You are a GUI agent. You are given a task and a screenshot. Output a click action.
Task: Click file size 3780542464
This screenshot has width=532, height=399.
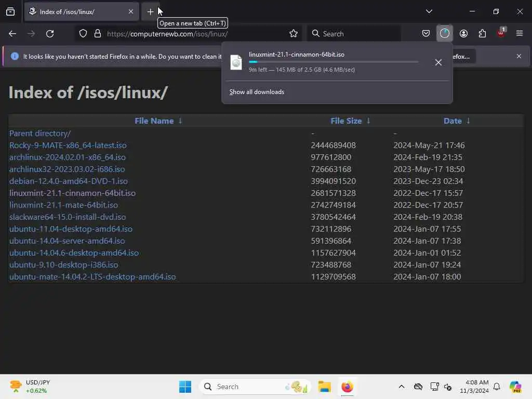(x=333, y=217)
